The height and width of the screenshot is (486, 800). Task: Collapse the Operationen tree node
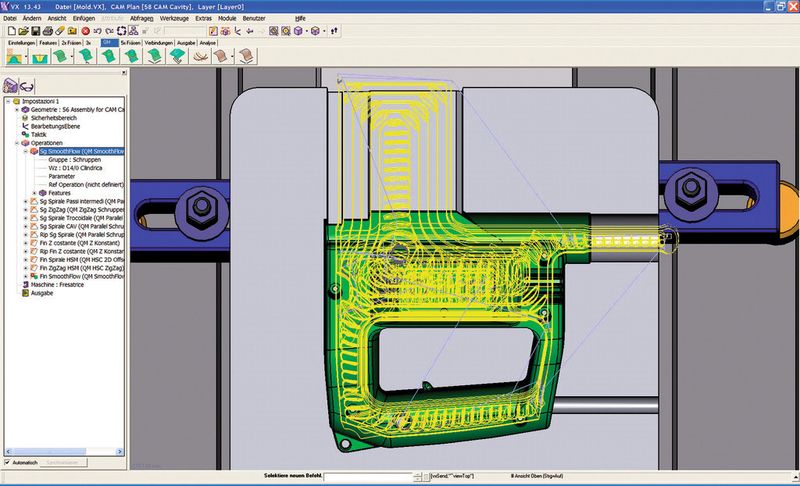[x=16, y=142]
